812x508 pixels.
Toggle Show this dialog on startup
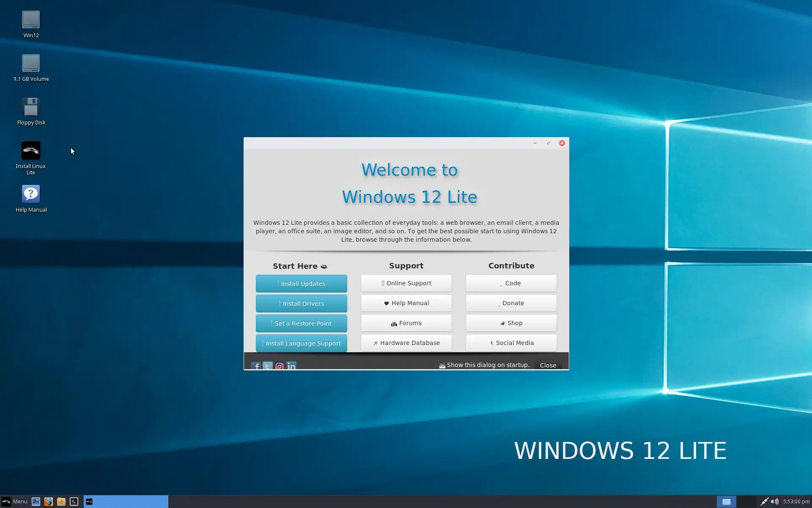click(442, 365)
